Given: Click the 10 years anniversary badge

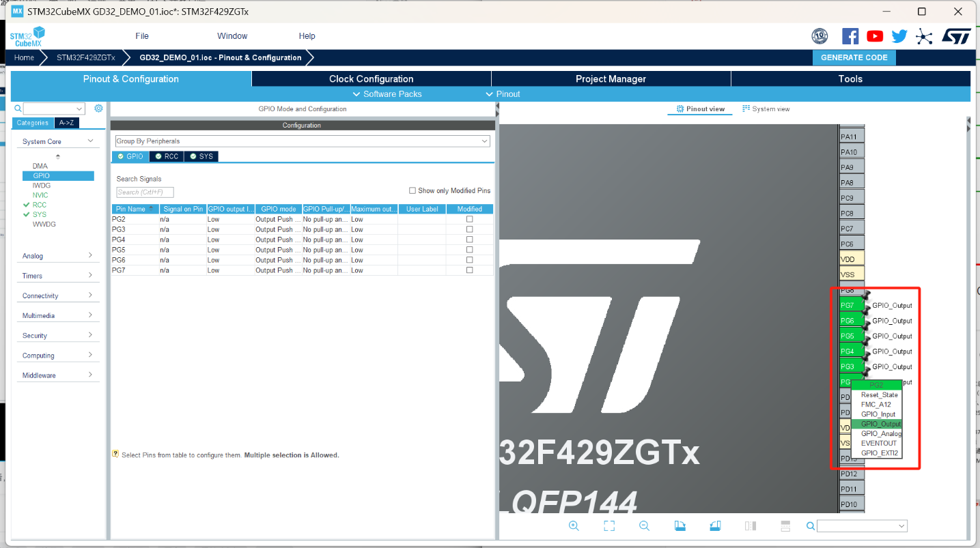Looking at the screenshot, I should 820,36.
